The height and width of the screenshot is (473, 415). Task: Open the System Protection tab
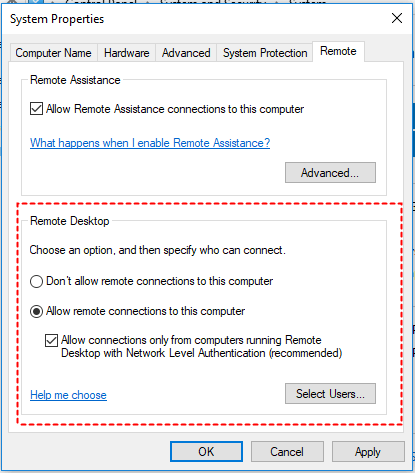click(265, 53)
